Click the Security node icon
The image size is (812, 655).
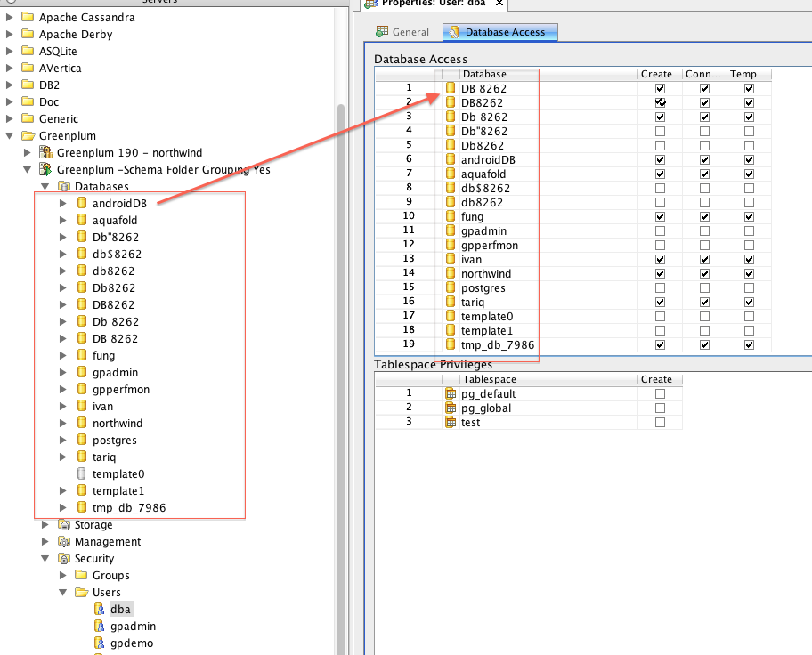coord(64,558)
